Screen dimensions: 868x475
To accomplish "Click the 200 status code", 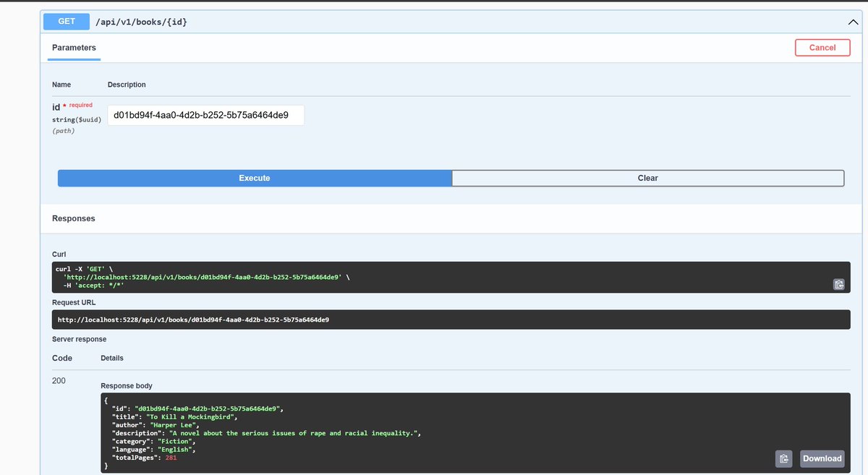I will (59, 380).
